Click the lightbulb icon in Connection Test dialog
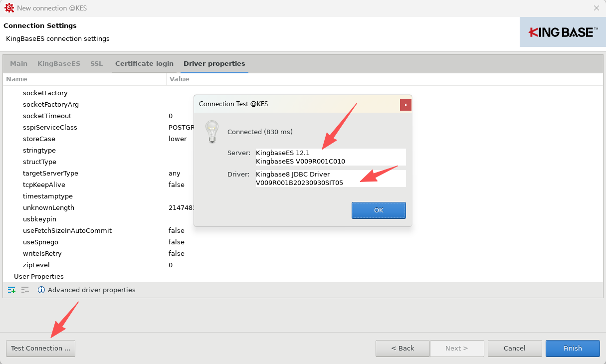This screenshot has width=606, height=364. tap(212, 132)
